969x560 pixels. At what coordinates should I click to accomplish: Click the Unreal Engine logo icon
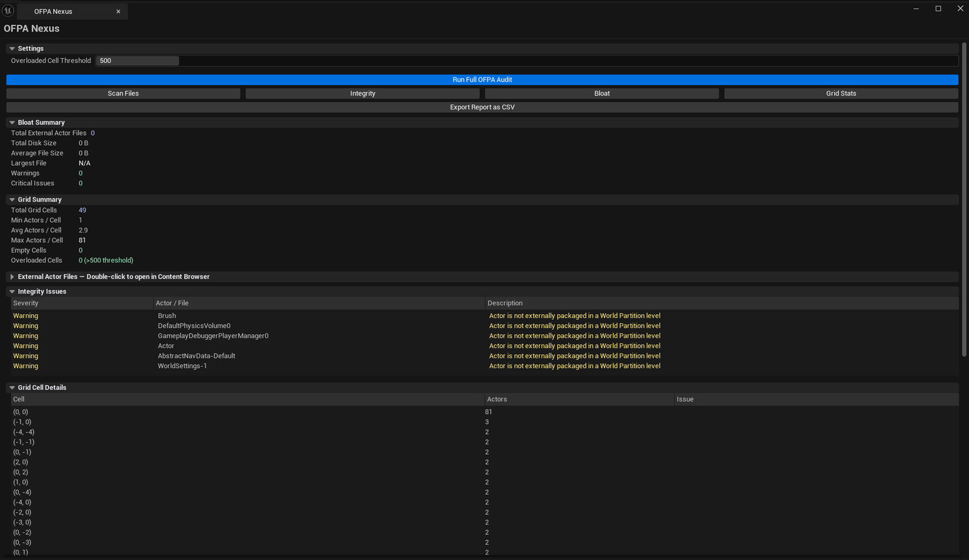pos(8,10)
